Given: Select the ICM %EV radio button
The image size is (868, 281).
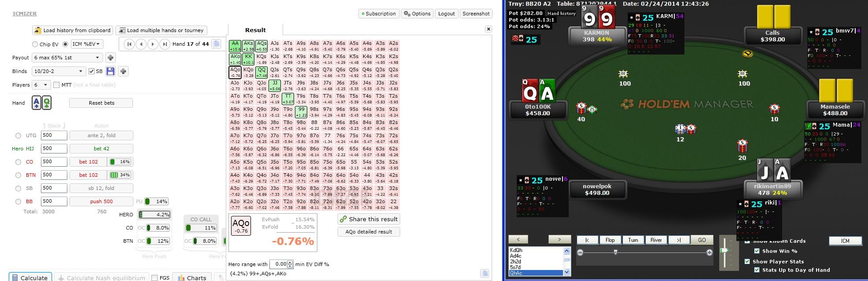Looking at the screenshot, I should (66, 44).
